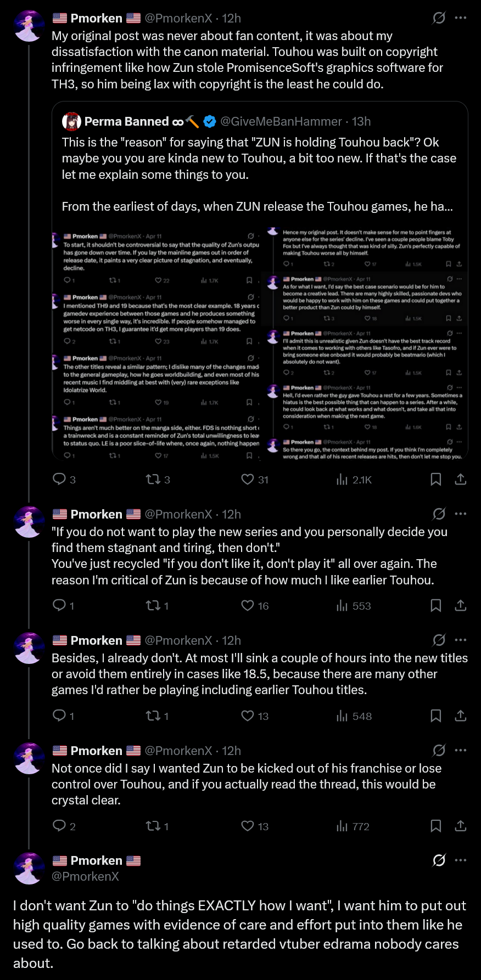Visit @GiveMeBanHammer profile handle
The height and width of the screenshot is (980, 481).
point(281,121)
